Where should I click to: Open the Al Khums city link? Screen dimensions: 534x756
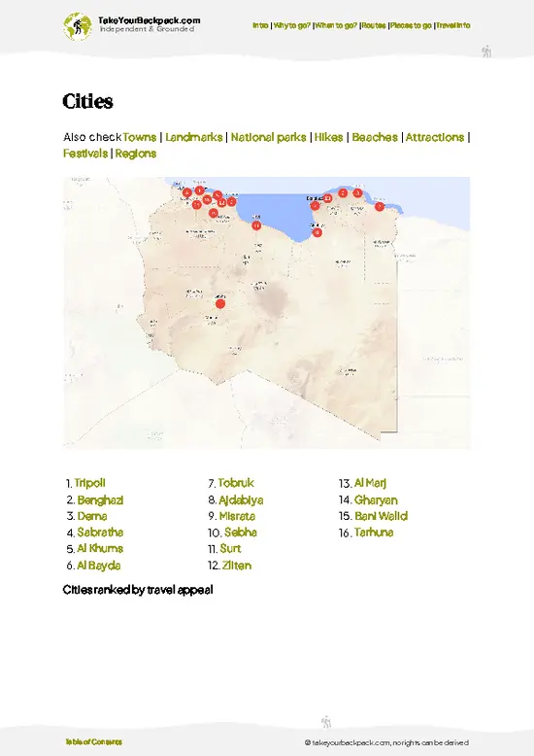coord(100,549)
